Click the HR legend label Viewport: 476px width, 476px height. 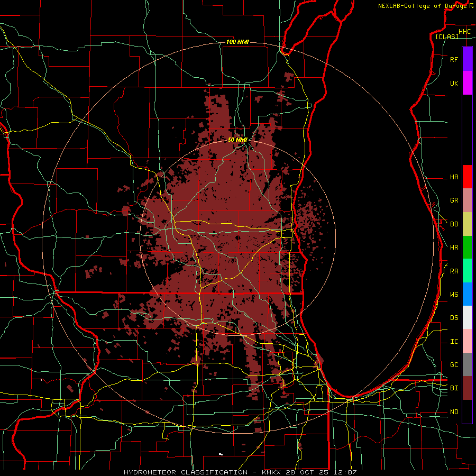click(x=454, y=248)
